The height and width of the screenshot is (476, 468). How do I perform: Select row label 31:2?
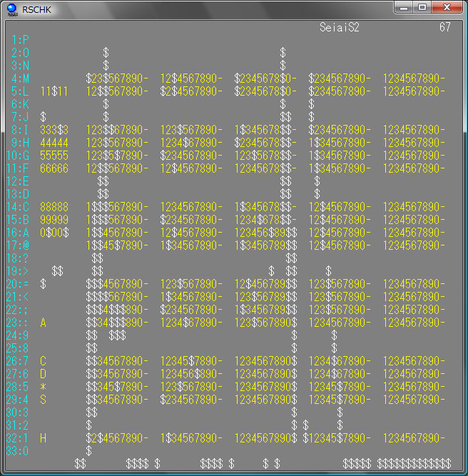coord(18,425)
